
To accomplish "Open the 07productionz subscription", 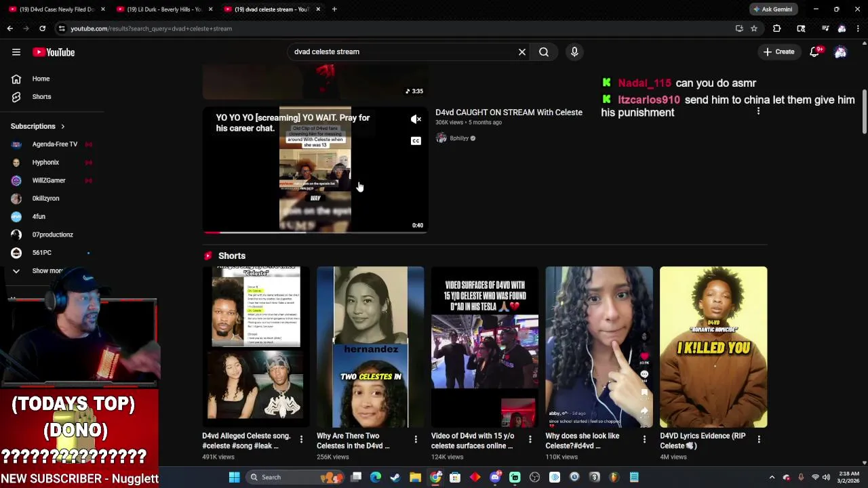I will (52, 235).
